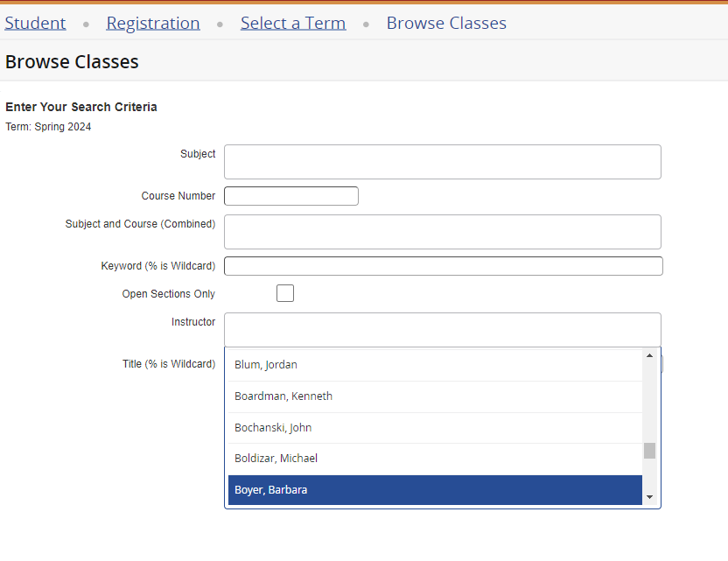Screen dimensions: 728x561
Task: Choose Bochanski, John from the list
Action: coord(435,428)
